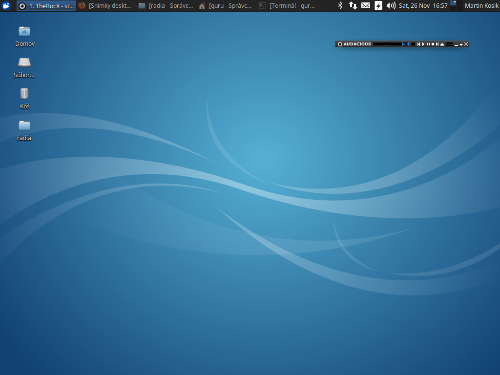
Task: Open the volume speaker icon in panel
Action: click(x=391, y=5)
